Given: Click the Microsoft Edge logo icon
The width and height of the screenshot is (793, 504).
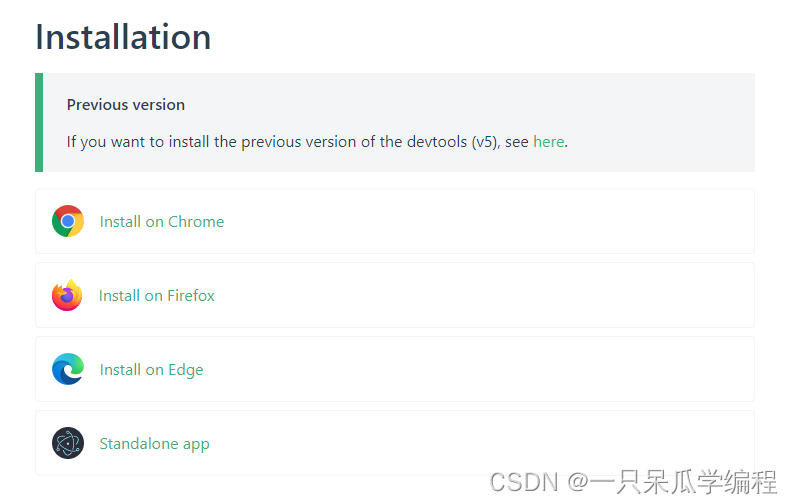Looking at the screenshot, I should click(68, 369).
